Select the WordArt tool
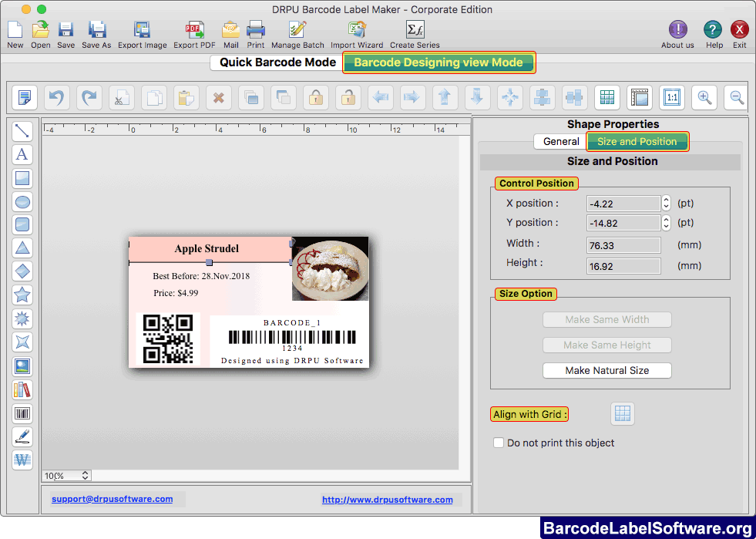The width and height of the screenshot is (756, 539). (22, 460)
